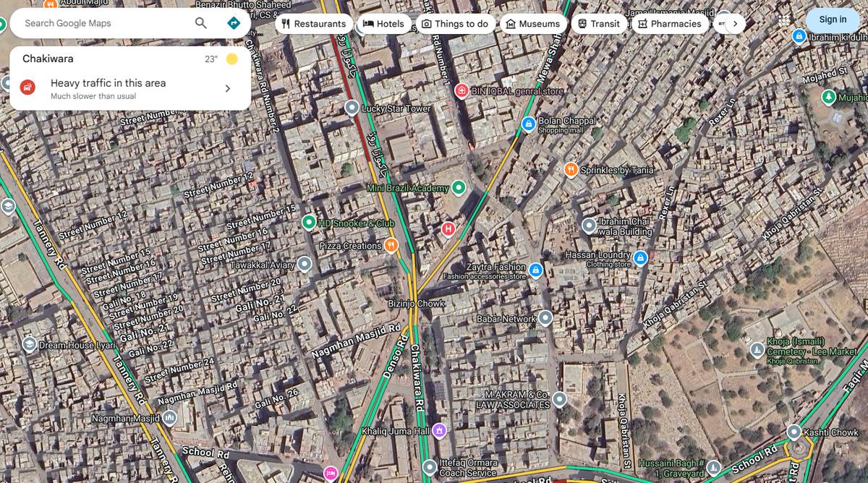Click the Sign in button
The width and height of the screenshot is (868, 483).
point(832,20)
